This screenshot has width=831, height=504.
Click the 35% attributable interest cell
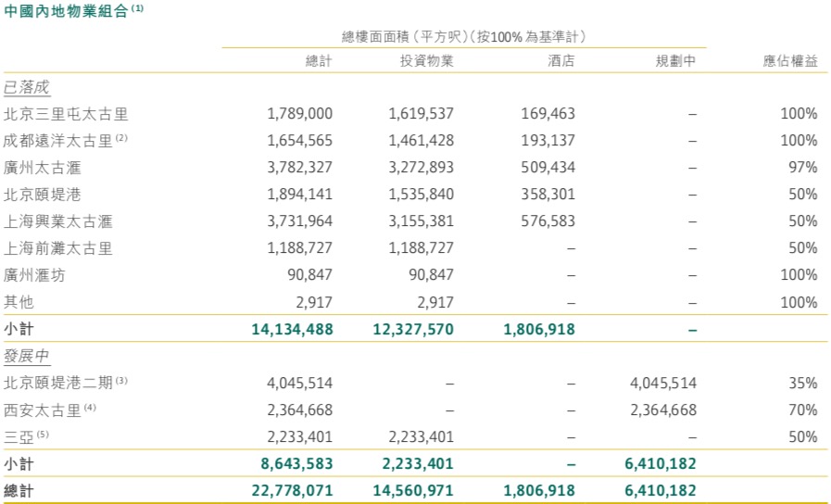click(x=803, y=383)
